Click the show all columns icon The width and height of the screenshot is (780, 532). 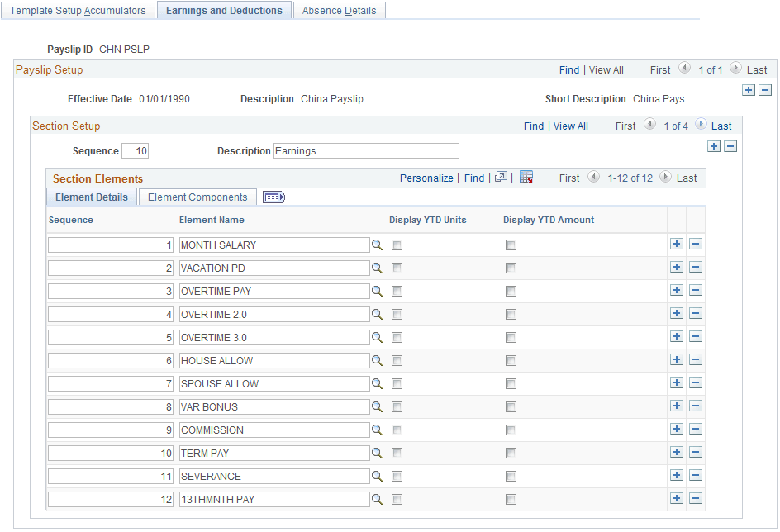click(273, 197)
